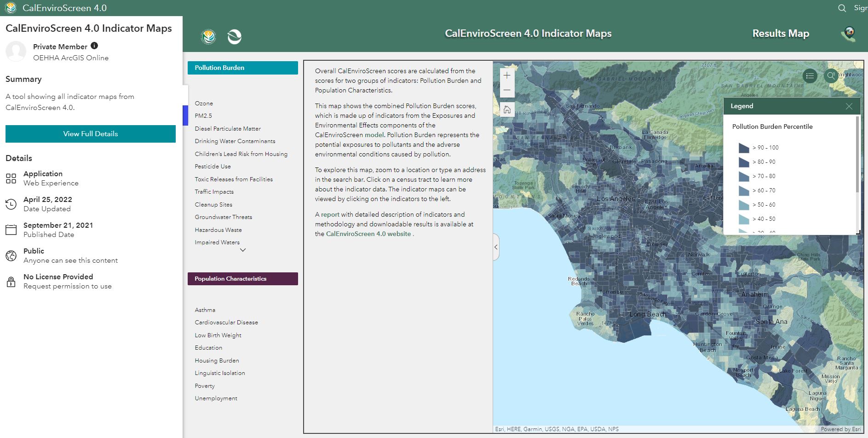868x438 pixels.
Task: Select Low Birth Weight indicator
Action: click(218, 335)
